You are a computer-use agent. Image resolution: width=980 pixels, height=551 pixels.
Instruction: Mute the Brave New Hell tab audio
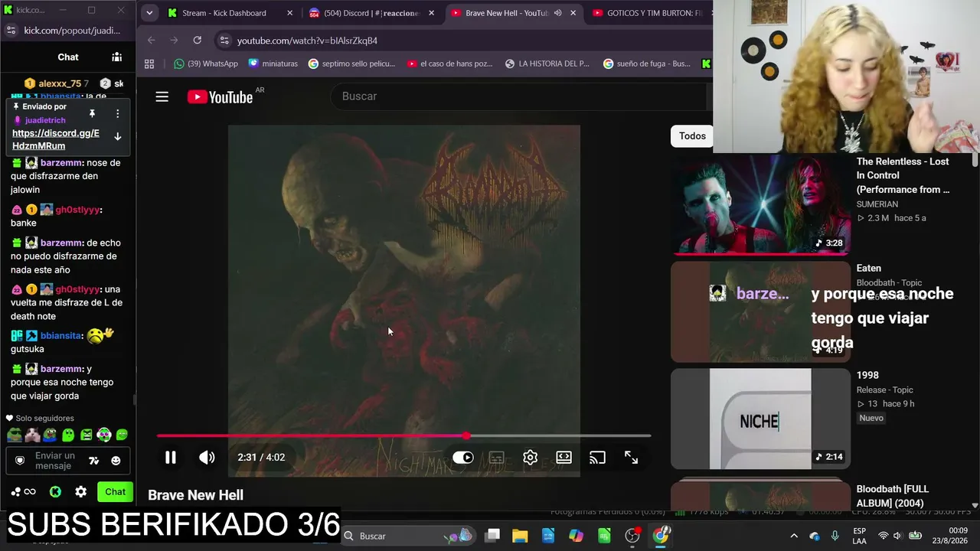point(557,13)
